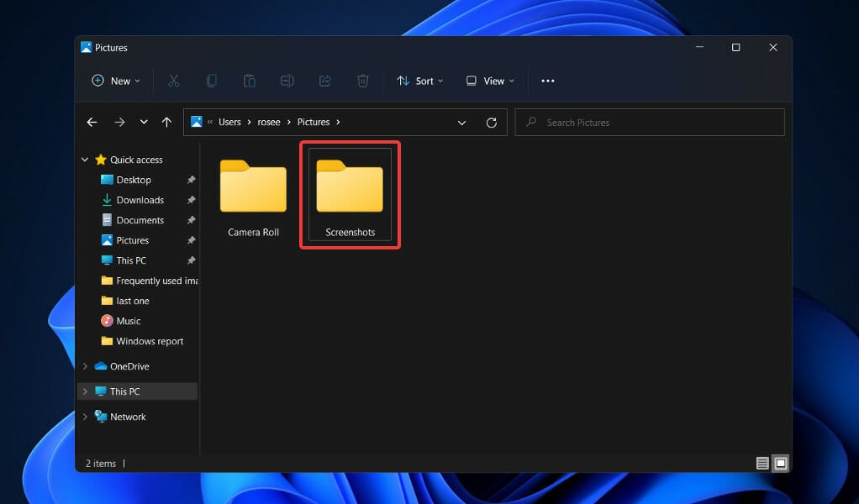Unpin Desktop using its pin icon

[191, 180]
